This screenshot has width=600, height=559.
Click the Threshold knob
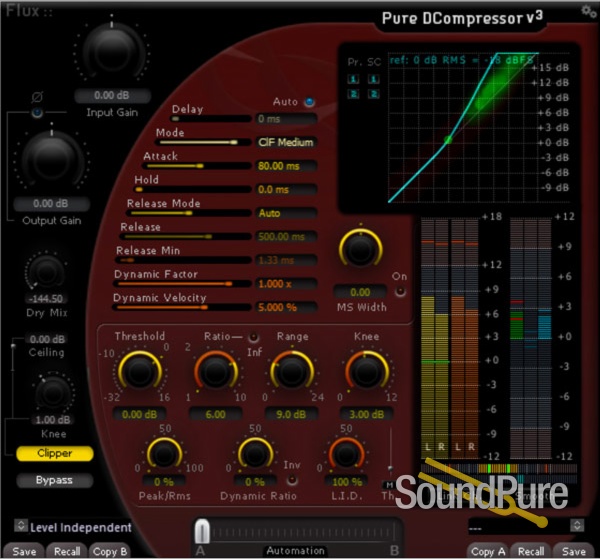coord(140,371)
